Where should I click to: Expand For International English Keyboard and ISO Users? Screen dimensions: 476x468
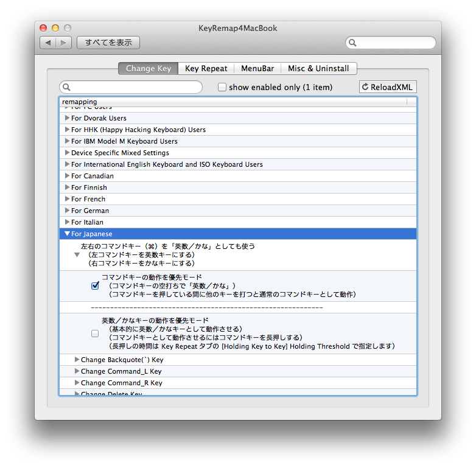(68, 164)
